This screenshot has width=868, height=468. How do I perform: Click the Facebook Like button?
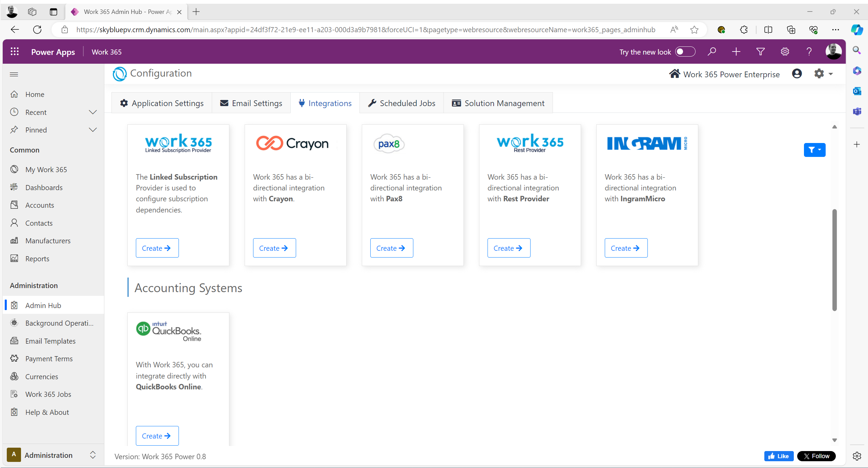coord(778,456)
